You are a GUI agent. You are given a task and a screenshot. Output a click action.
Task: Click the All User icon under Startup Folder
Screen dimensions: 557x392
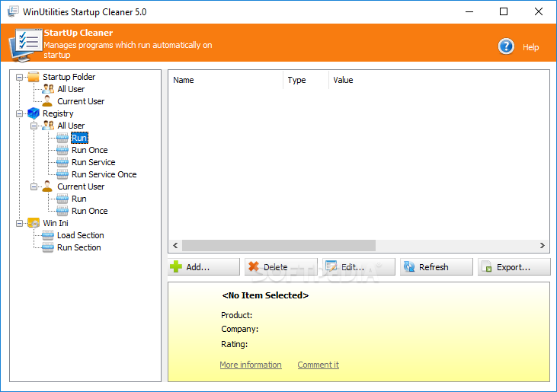[x=48, y=89]
